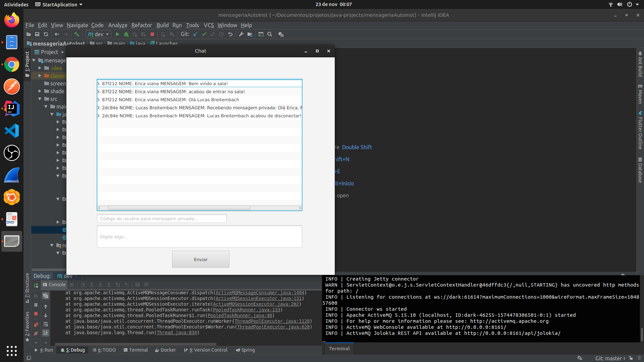This screenshot has height=362, width=644.
Task: Click Git update project arrow icon
Action: (195, 34)
